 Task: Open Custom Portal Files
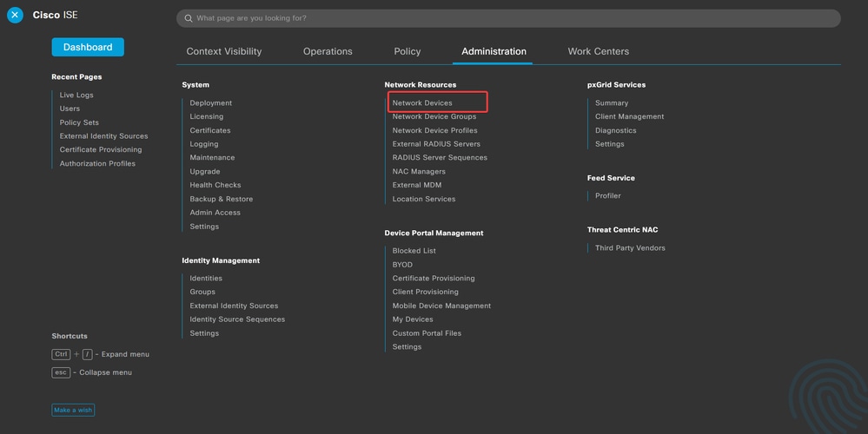pos(427,333)
